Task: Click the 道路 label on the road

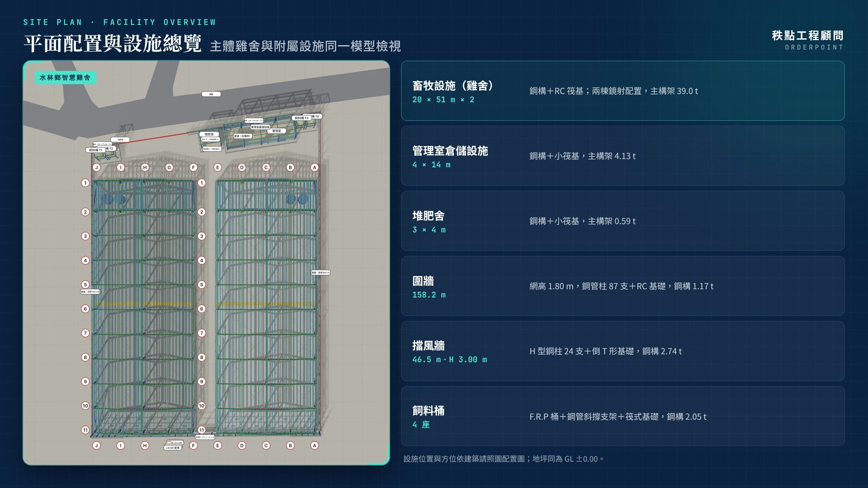Action: coord(211,94)
